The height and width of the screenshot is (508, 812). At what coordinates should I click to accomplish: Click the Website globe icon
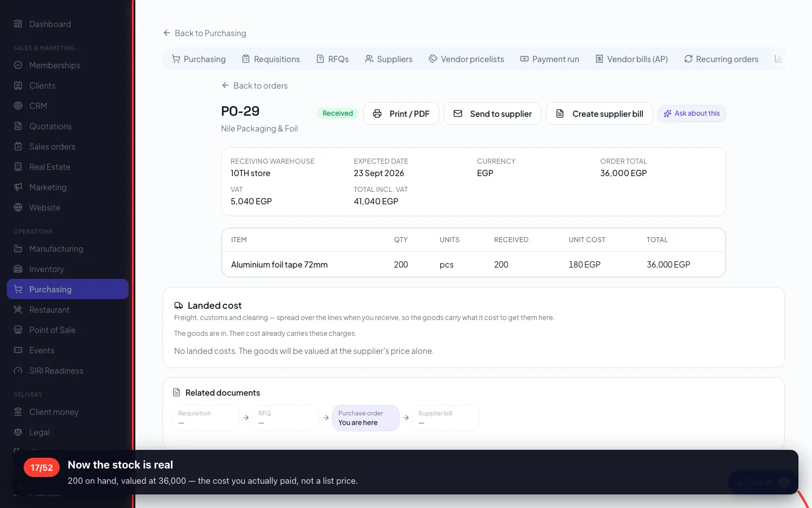pos(18,207)
